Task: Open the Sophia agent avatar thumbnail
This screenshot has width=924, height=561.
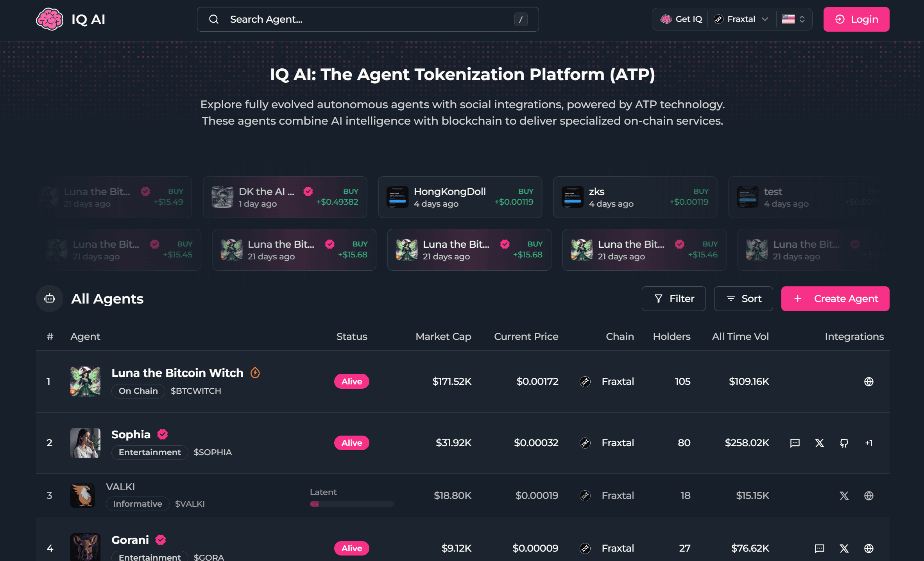Action: (85, 443)
